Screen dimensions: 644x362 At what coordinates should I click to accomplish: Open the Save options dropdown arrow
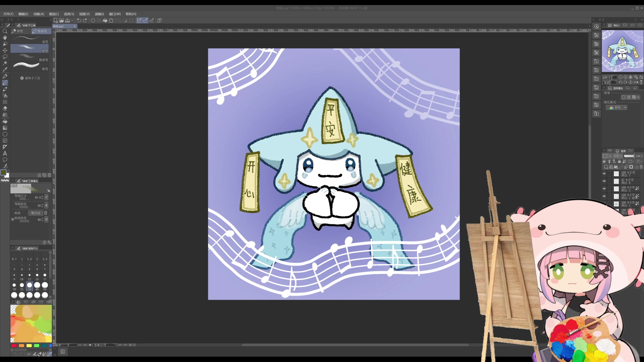[72, 20]
